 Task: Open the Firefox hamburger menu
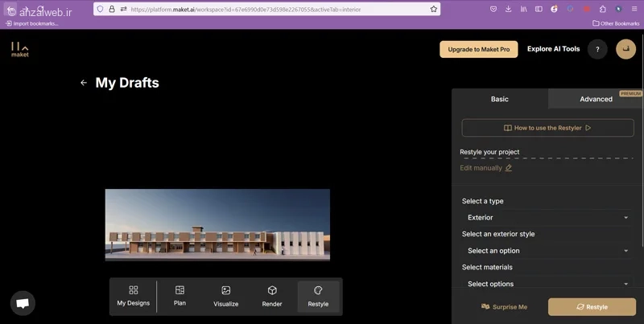[634, 9]
